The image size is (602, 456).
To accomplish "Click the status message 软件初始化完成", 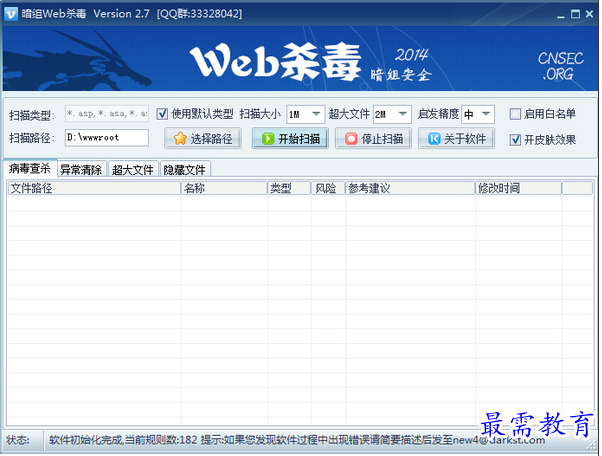I will [x=86, y=440].
